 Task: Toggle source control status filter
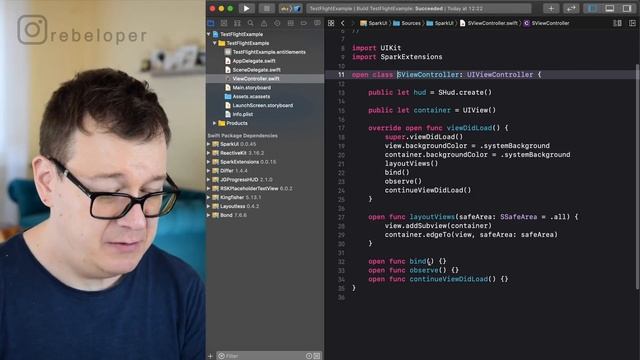click(x=317, y=356)
